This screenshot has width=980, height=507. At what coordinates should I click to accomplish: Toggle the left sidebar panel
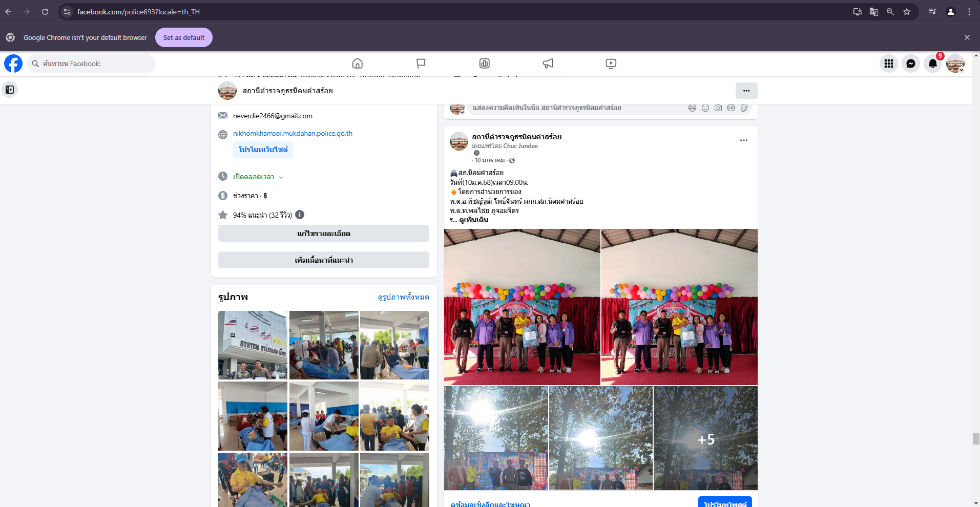point(10,90)
